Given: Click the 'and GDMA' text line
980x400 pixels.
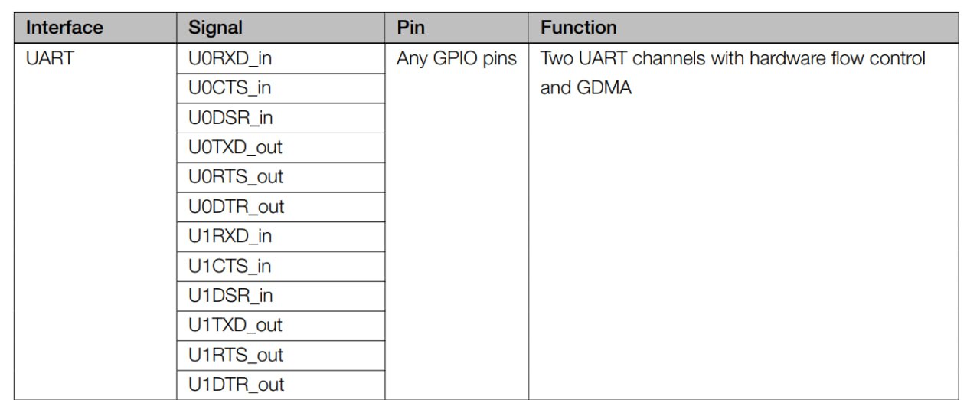Looking at the screenshot, I should [x=586, y=88].
